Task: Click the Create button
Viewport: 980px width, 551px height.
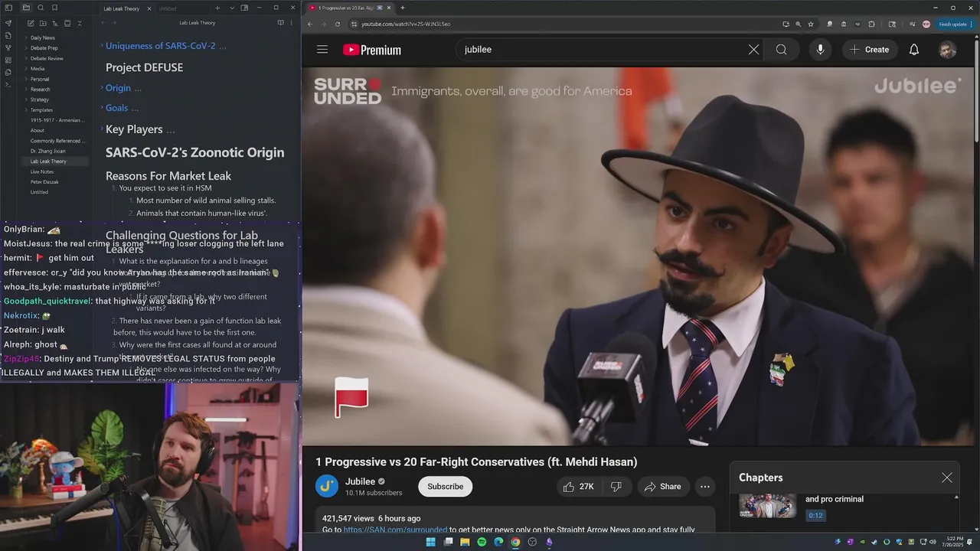Action: [x=870, y=50]
